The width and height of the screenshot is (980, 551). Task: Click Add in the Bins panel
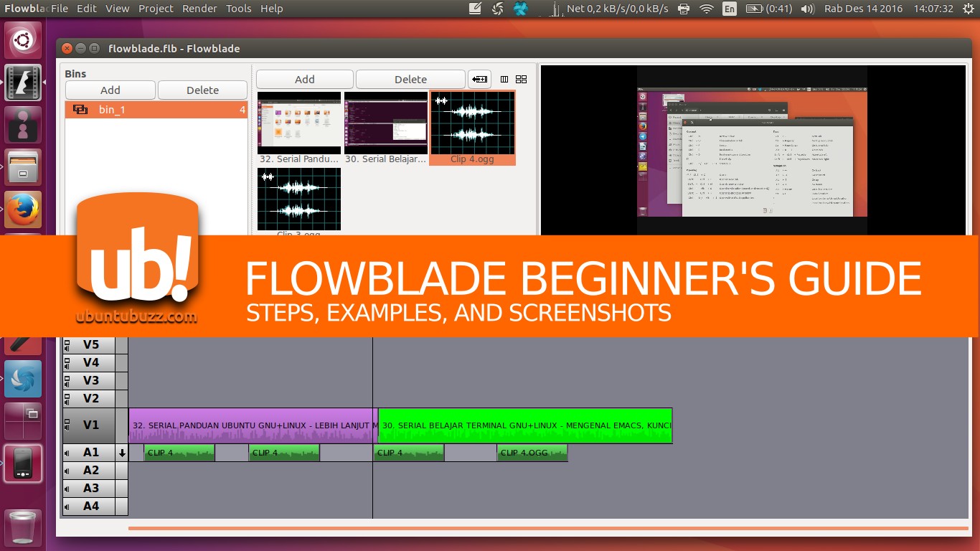pos(110,90)
